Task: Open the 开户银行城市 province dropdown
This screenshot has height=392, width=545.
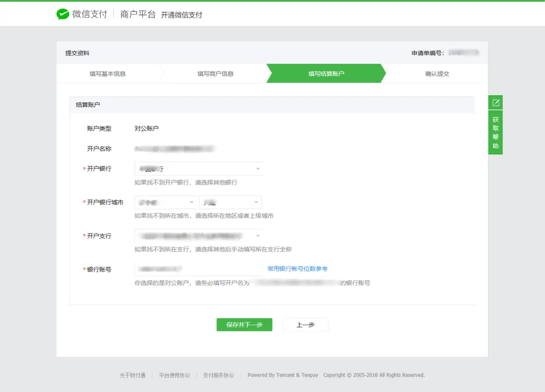Action: [x=166, y=203]
